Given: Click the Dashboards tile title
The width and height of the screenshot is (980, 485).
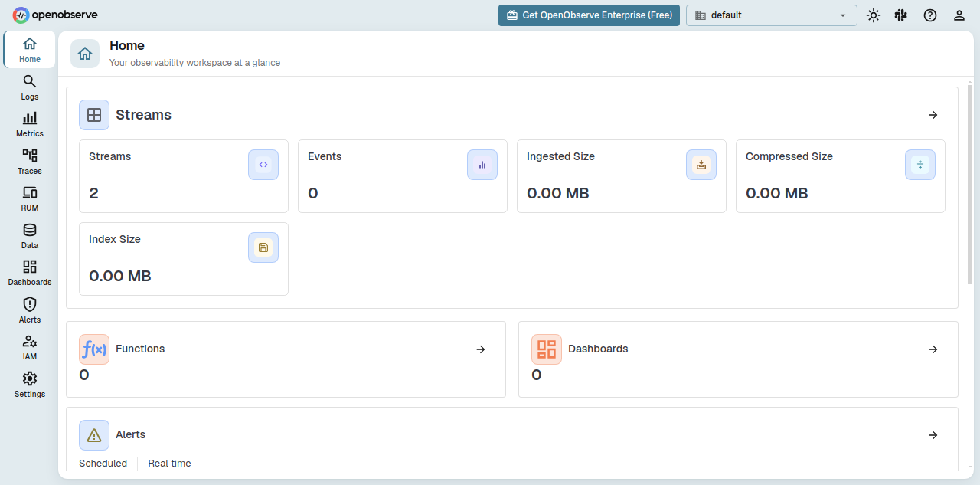Looking at the screenshot, I should click(598, 349).
